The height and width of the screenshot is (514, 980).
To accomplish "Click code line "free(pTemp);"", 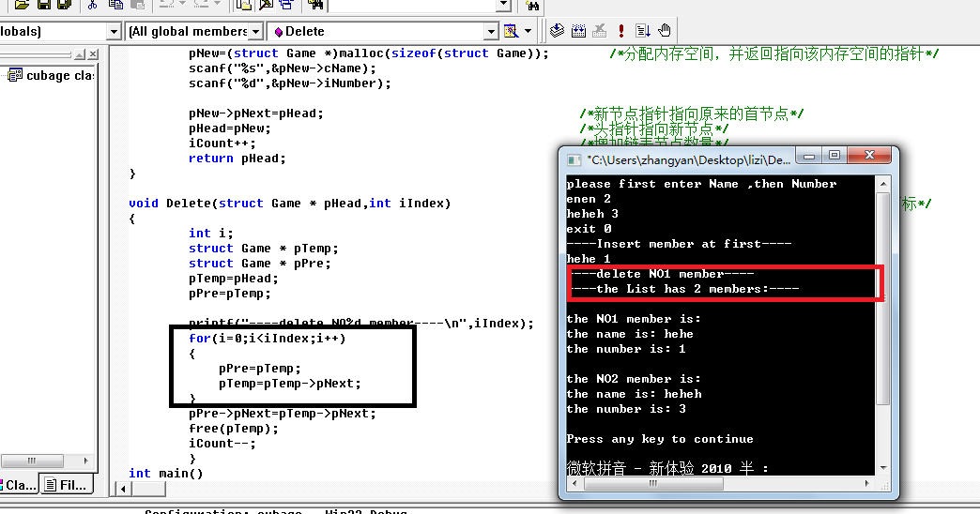I will 233,429.
